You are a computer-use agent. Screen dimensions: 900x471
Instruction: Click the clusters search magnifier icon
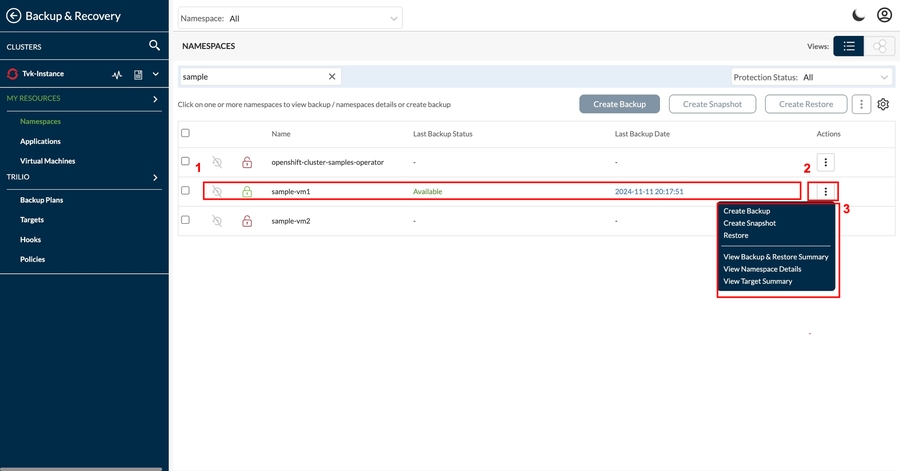click(154, 46)
